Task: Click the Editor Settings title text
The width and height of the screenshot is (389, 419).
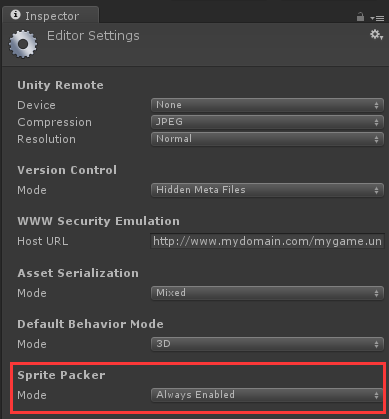Action: click(x=93, y=36)
